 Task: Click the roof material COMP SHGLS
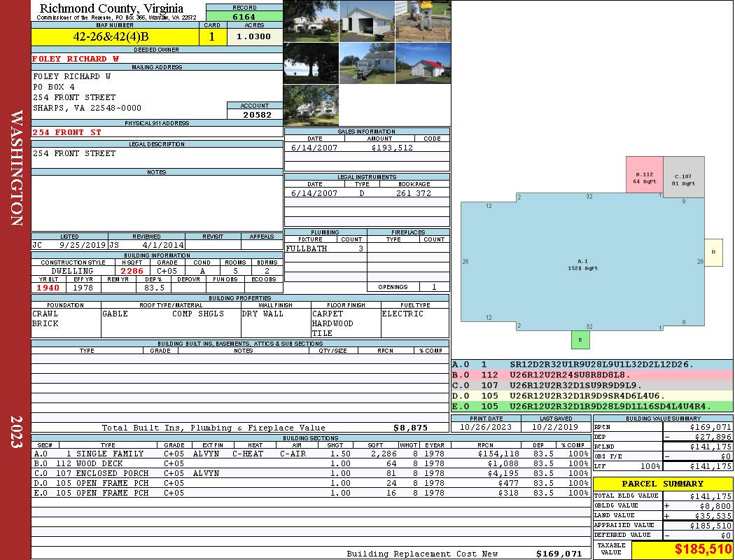[x=198, y=314]
